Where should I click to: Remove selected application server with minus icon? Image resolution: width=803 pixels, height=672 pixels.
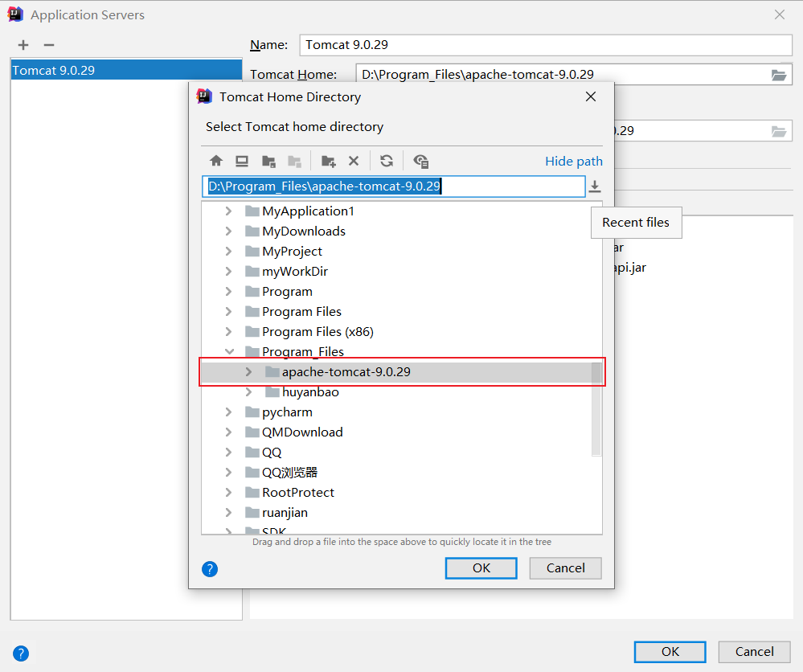(49, 45)
